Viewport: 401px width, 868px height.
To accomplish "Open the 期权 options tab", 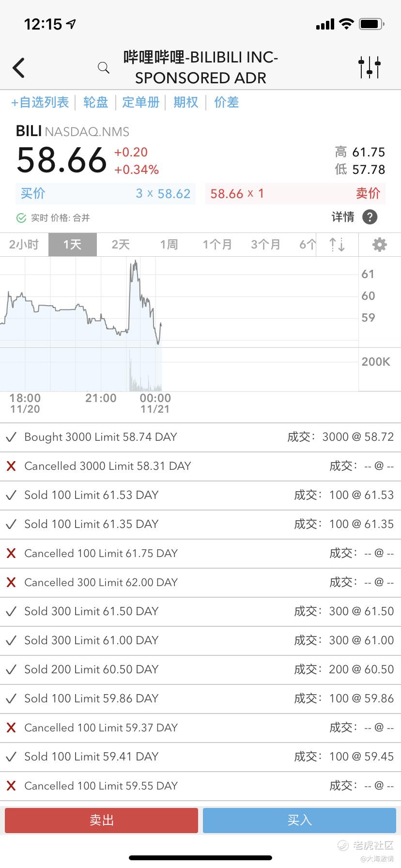I will pyautogui.click(x=186, y=102).
